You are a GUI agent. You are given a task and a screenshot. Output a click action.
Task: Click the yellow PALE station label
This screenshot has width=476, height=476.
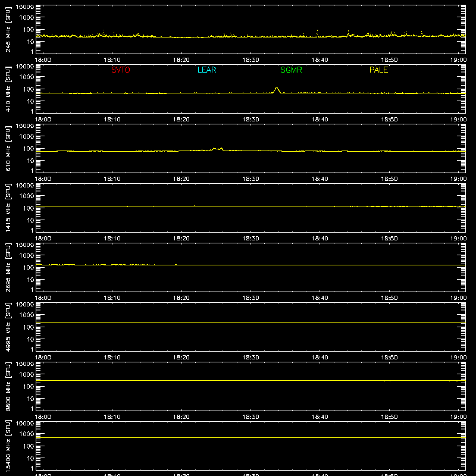coord(378,70)
